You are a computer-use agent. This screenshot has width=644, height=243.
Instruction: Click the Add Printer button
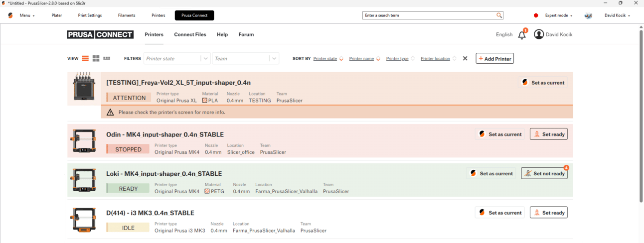[494, 58]
